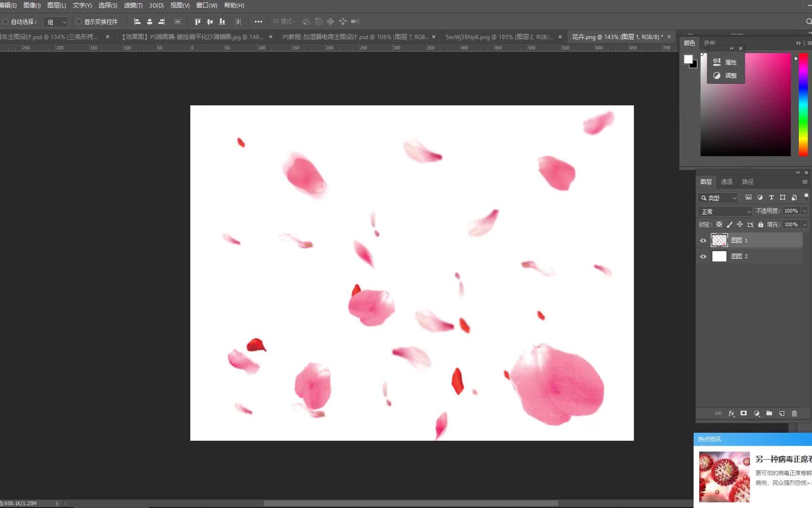Image resolution: width=812 pixels, height=508 pixels.
Task: Create new fill or adjustment layer icon
Action: pyautogui.click(x=757, y=413)
